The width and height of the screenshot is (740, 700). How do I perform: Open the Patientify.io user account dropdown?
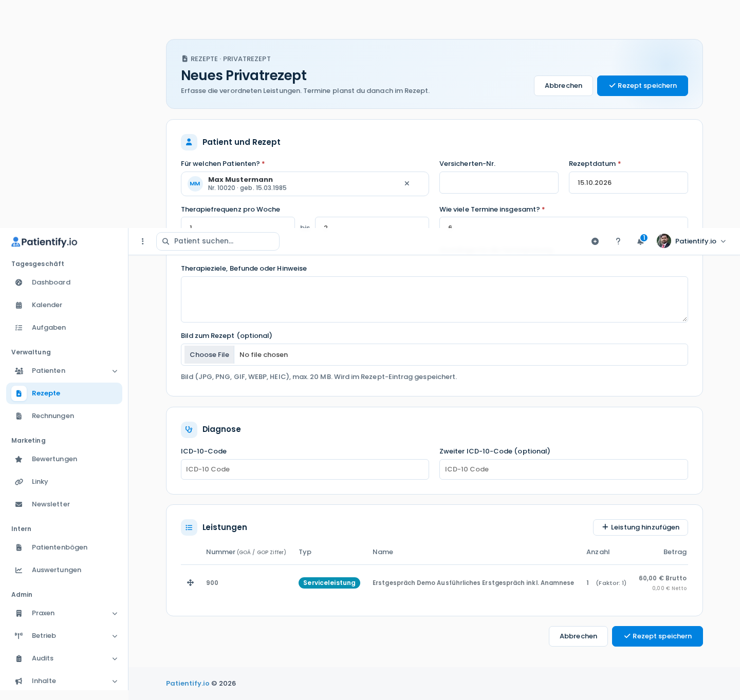click(692, 241)
